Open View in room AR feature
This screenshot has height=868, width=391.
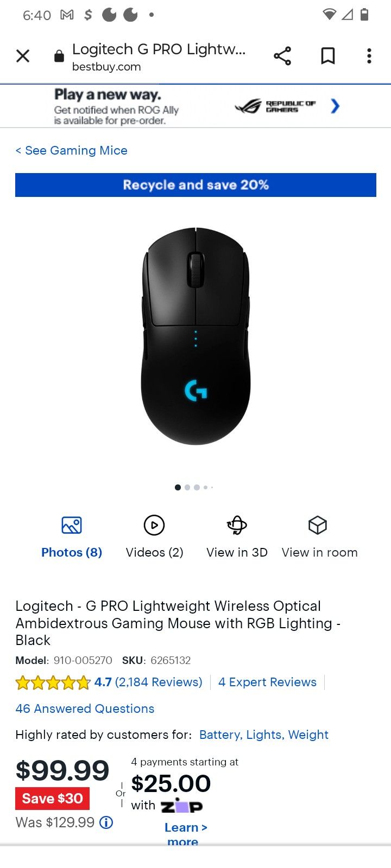point(318,525)
